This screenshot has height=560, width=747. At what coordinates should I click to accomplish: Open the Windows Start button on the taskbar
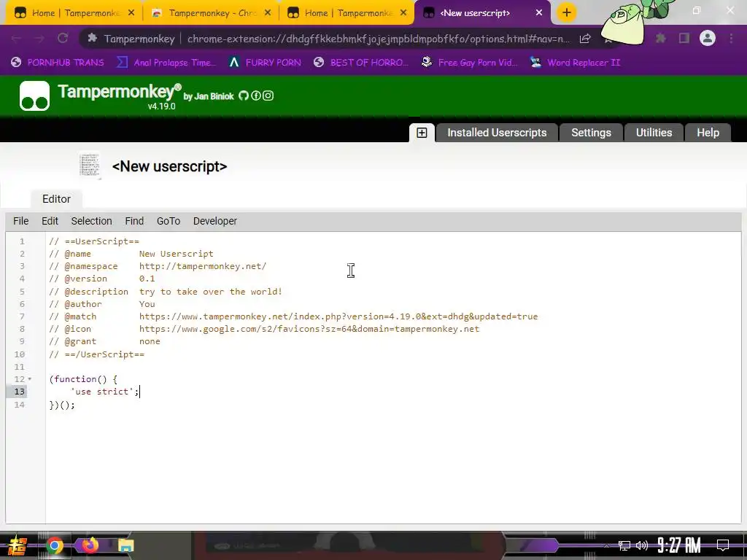pos(18,545)
